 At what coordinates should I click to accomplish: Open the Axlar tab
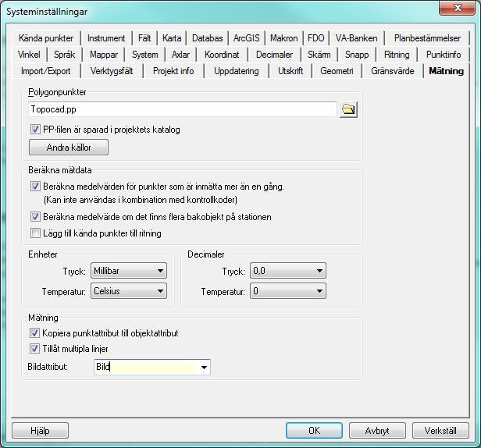[x=180, y=55]
